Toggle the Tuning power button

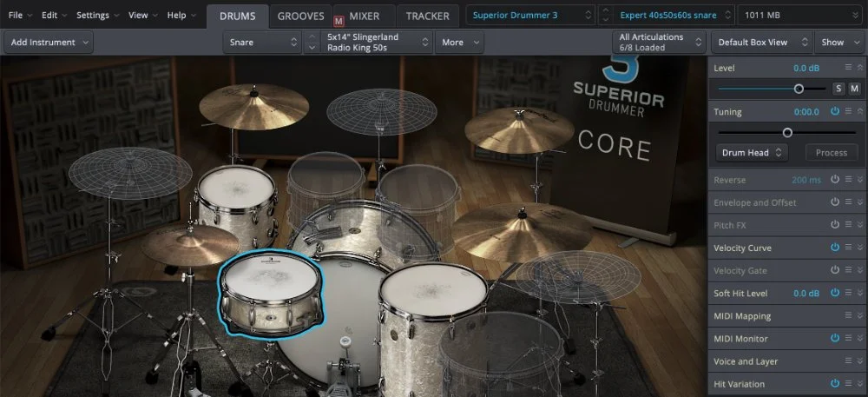(x=835, y=111)
